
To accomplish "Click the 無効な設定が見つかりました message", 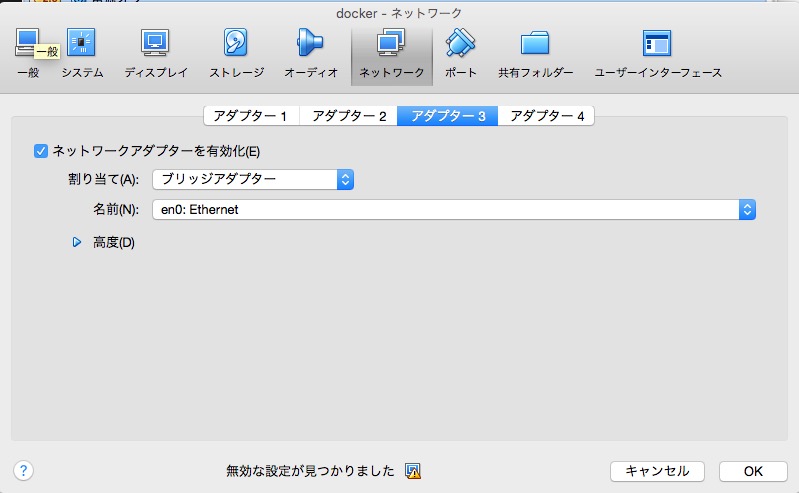I will coord(310,471).
